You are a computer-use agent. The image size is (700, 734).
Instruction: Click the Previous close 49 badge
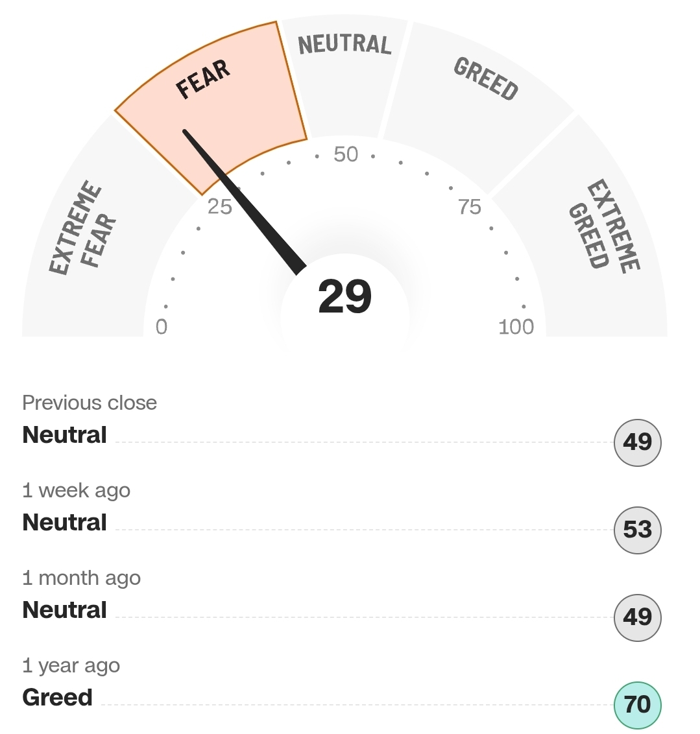(x=637, y=442)
